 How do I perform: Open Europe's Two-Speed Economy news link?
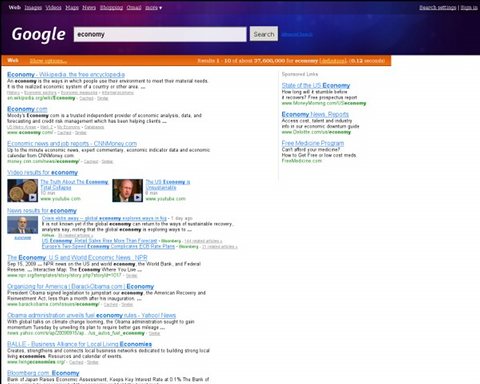click(x=108, y=247)
